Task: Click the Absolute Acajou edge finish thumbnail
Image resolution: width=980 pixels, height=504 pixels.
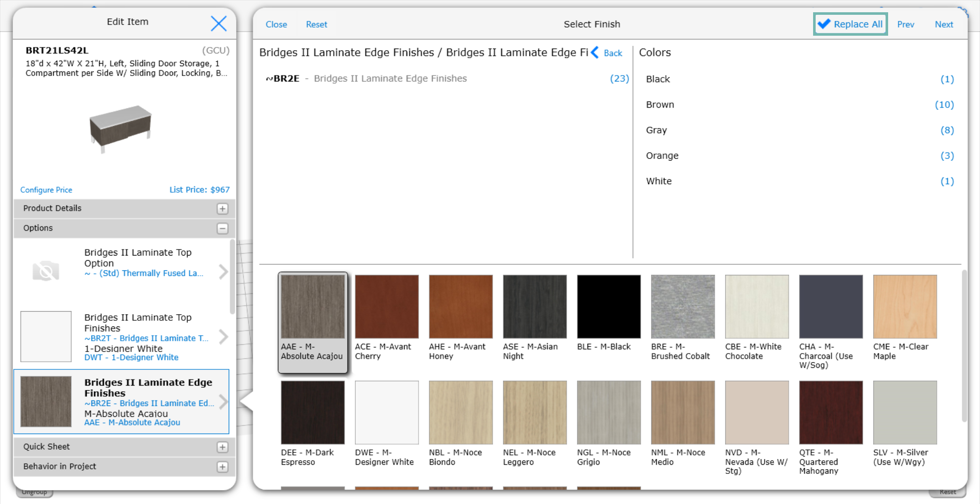Action: [46, 401]
